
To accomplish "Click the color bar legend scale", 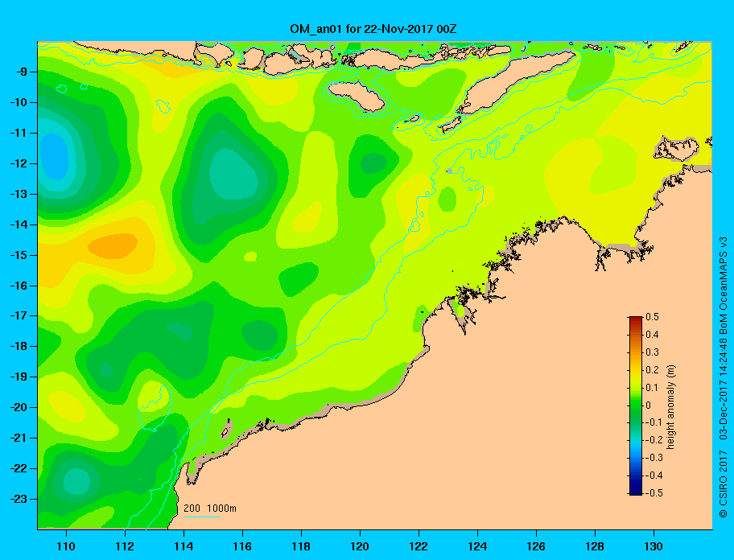I will pyautogui.click(x=636, y=406).
